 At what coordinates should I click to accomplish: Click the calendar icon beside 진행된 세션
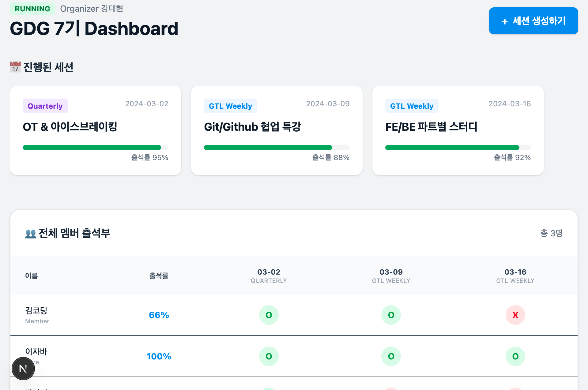tap(15, 67)
